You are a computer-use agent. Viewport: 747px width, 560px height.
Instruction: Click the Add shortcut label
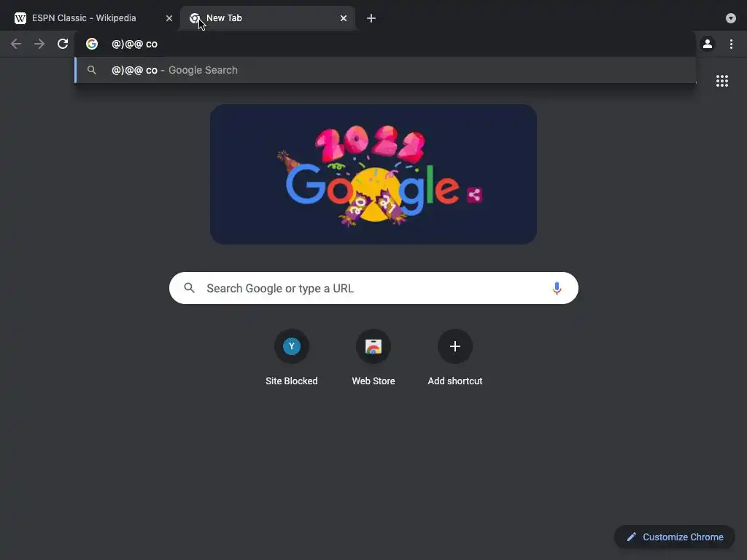455,381
